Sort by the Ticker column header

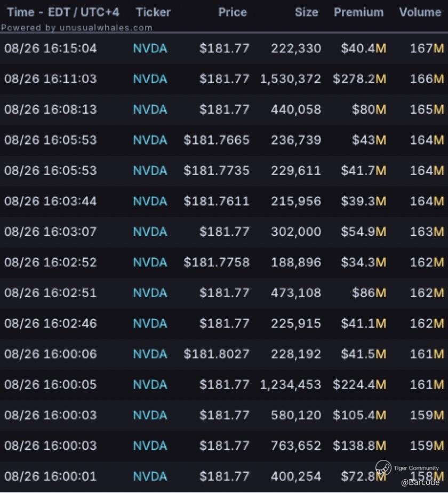pyautogui.click(x=153, y=12)
